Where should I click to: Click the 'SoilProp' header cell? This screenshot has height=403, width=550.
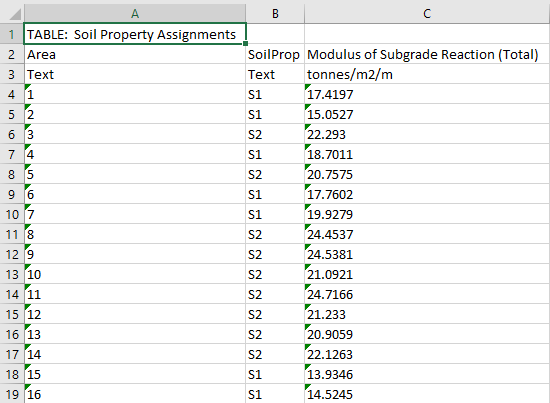275,54
